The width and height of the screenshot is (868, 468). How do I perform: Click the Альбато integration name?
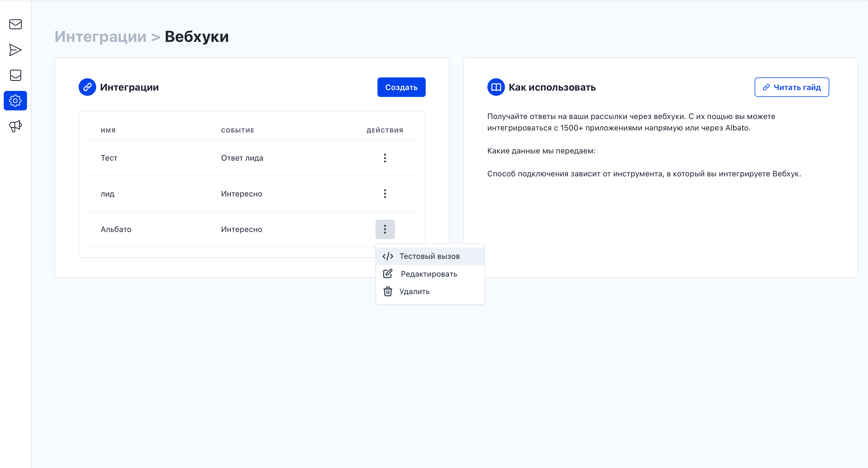pyautogui.click(x=116, y=229)
